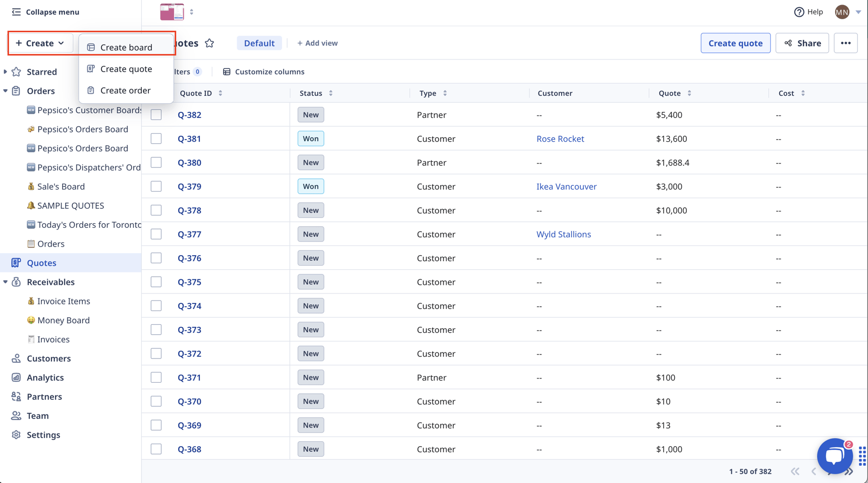The image size is (868, 483).
Task: Go to the Customers section
Action: coord(48,358)
